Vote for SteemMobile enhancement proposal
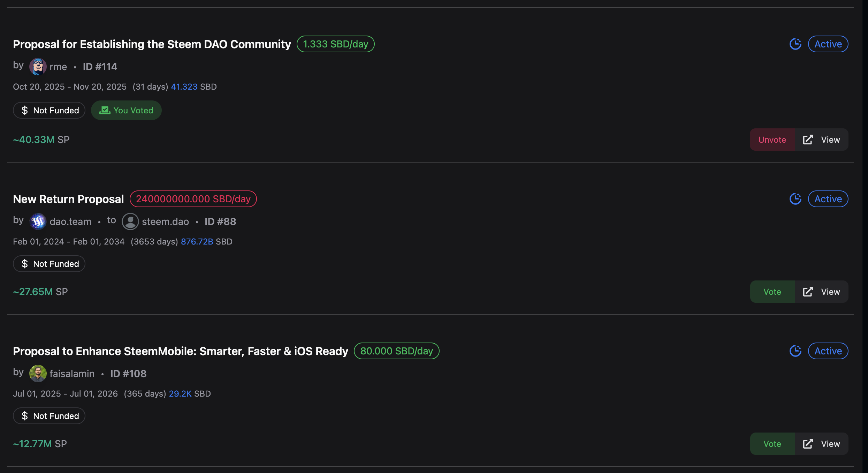Screen dimensions: 868x473 click(x=772, y=444)
